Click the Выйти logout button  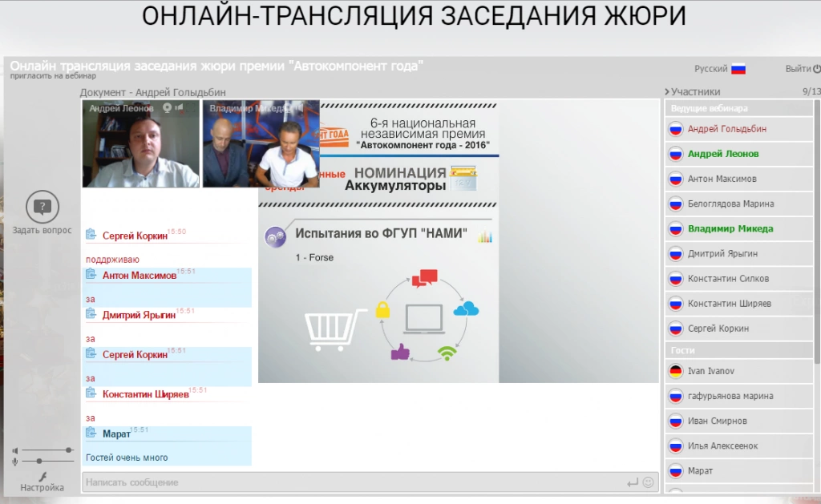pyautogui.click(x=803, y=69)
